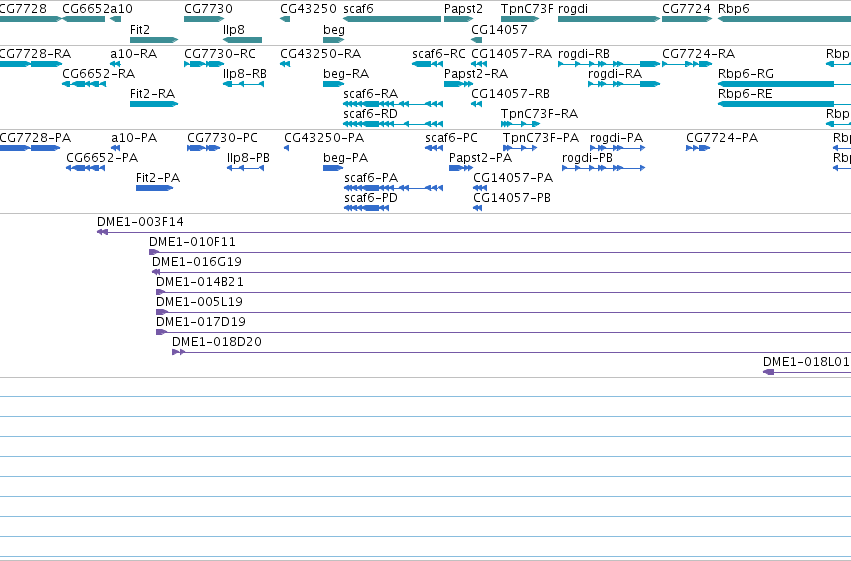Select the DME1-014B21 clone line

pos(503,292)
